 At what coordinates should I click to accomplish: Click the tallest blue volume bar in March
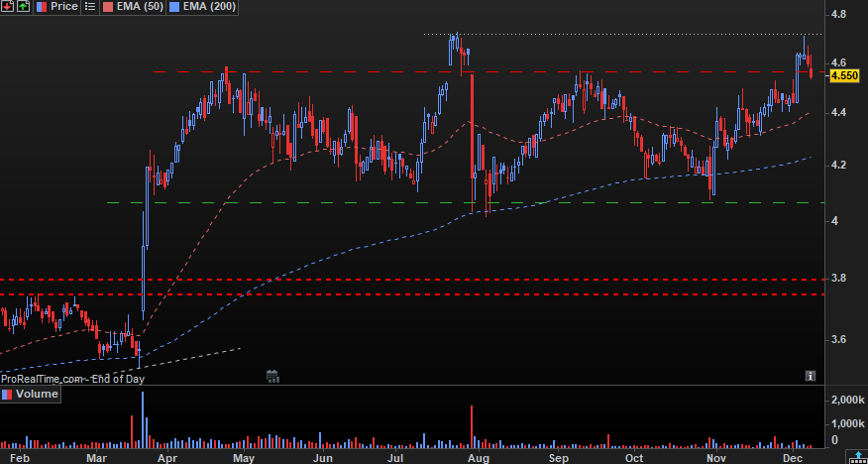(143, 419)
